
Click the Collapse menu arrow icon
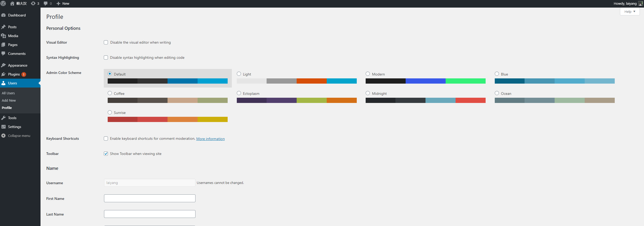click(3, 136)
